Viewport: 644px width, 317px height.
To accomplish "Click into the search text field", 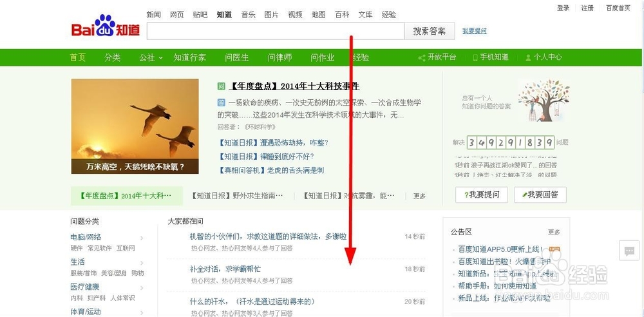I will (x=275, y=31).
